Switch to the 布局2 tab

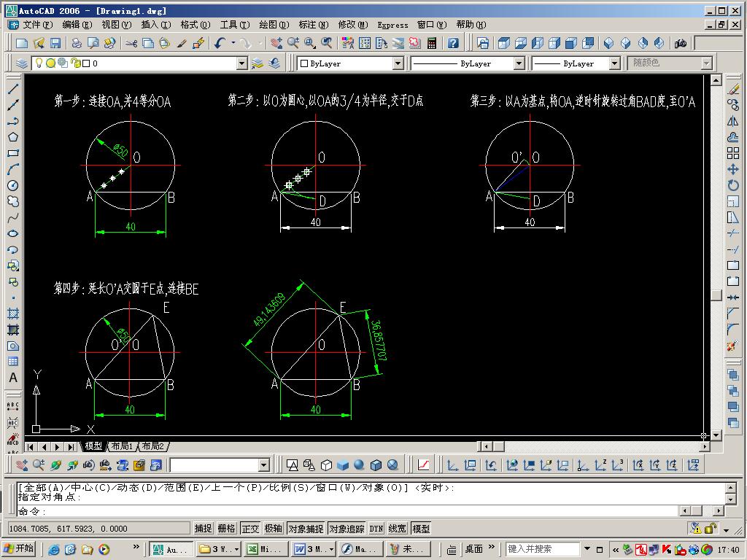pyautogui.click(x=153, y=446)
